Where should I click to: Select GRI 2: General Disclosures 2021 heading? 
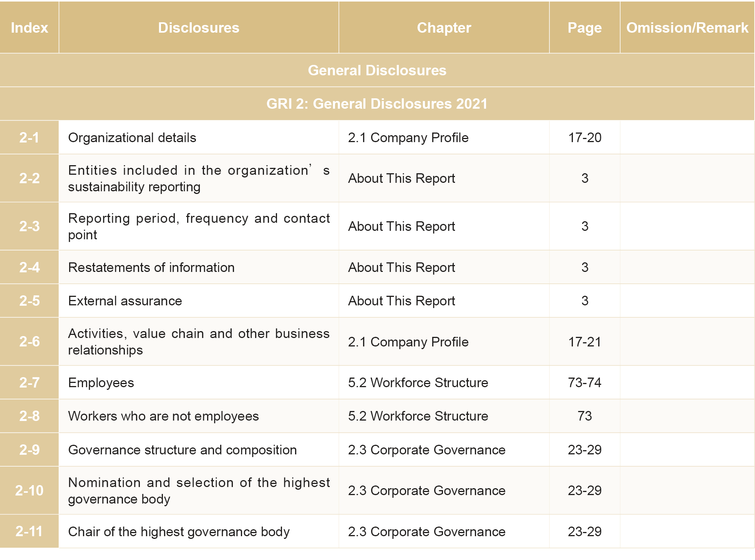377,104
